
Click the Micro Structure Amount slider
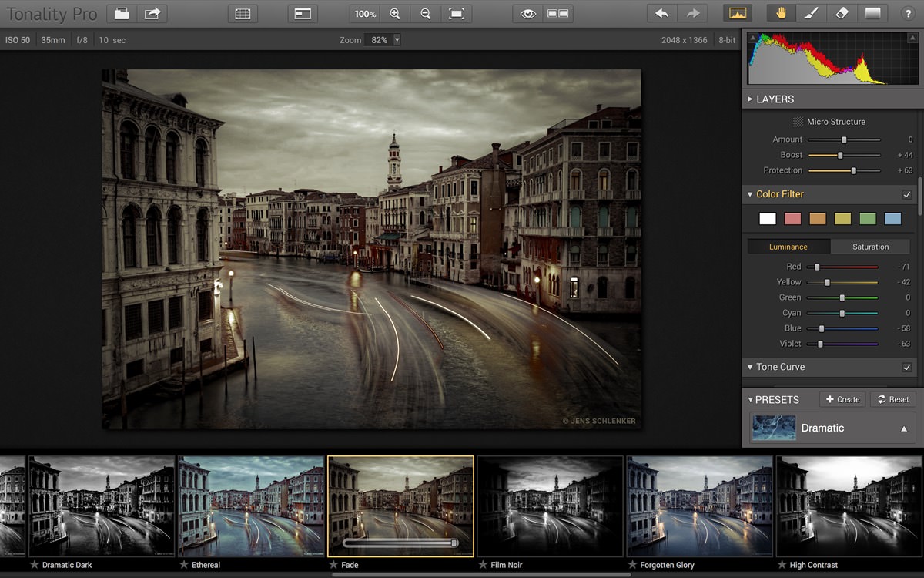pyautogui.click(x=844, y=139)
